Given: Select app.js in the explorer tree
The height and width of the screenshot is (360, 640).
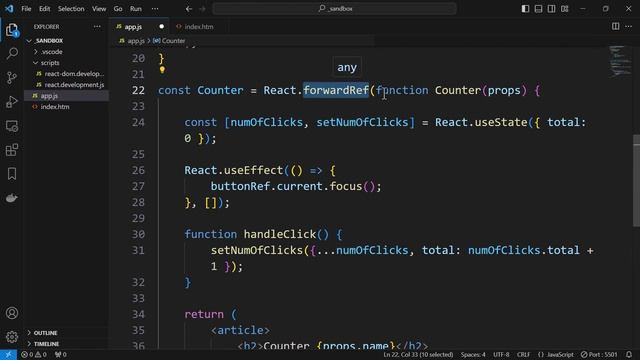Looking at the screenshot, I should coord(49,96).
